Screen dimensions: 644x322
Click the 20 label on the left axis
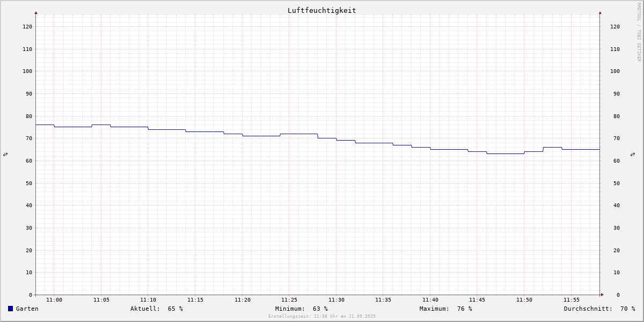29,250
